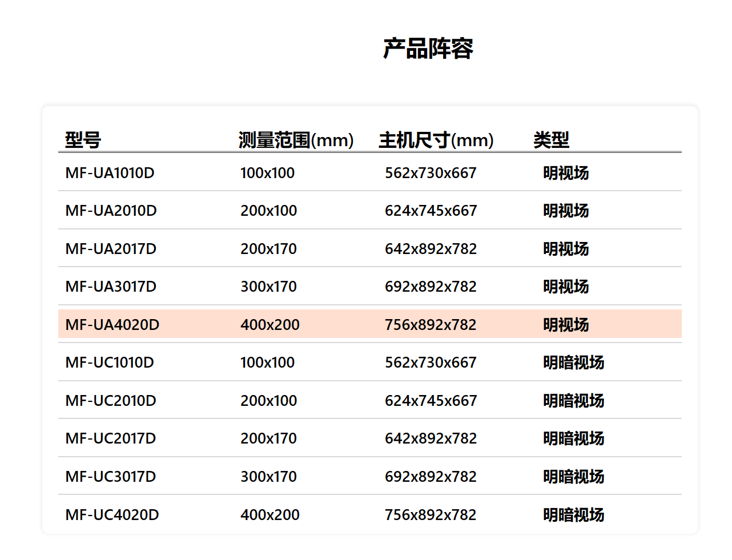The image size is (732, 560).
Task: Click 400x200 range in MF-UA4020D row
Action: 270,325
